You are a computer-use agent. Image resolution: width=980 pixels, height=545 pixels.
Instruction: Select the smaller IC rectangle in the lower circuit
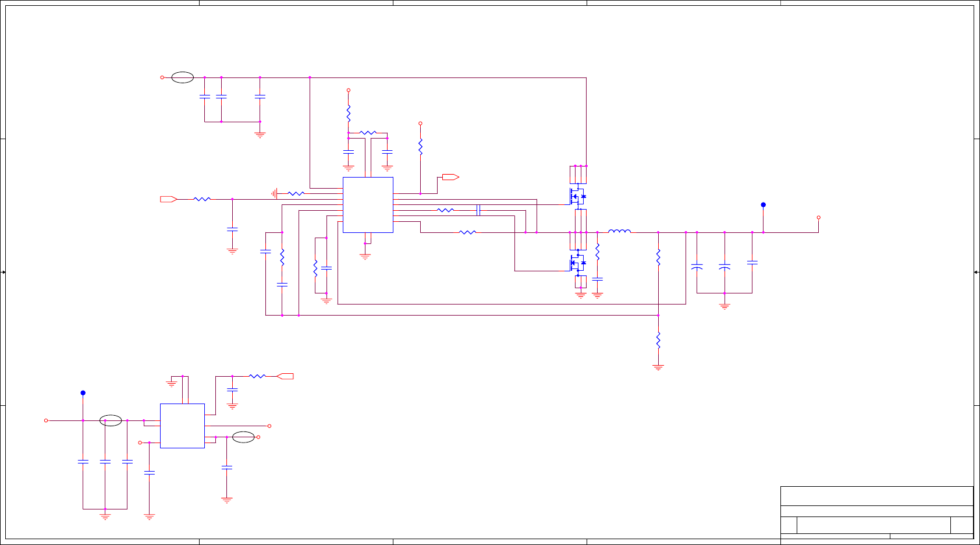[x=182, y=426]
